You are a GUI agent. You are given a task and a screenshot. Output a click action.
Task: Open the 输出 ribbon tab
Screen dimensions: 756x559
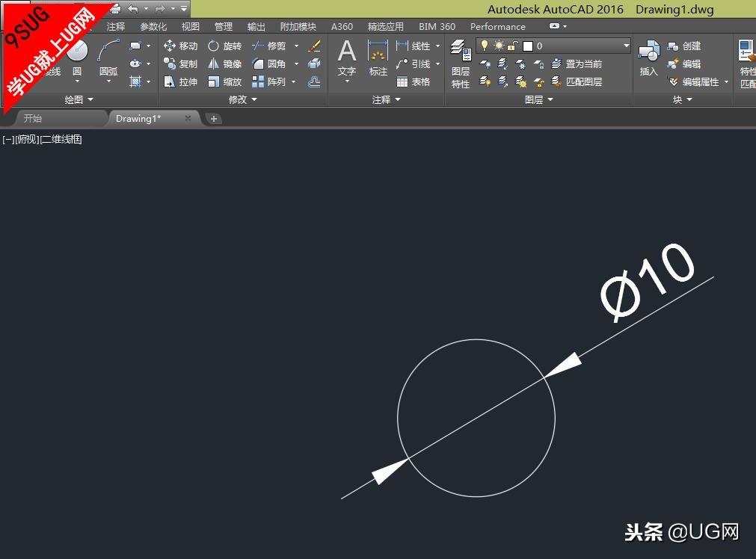pyautogui.click(x=256, y=26)
